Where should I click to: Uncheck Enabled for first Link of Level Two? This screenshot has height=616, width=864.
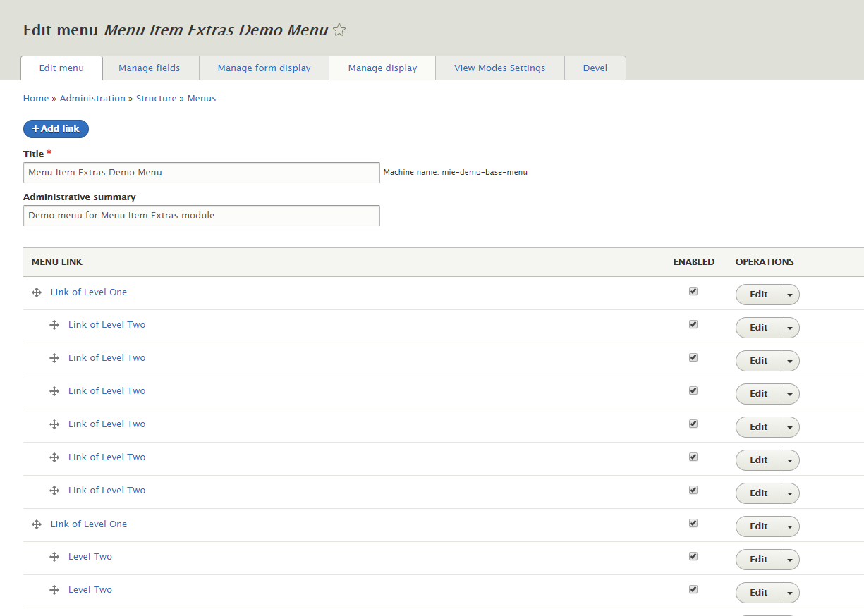(693, 324)
